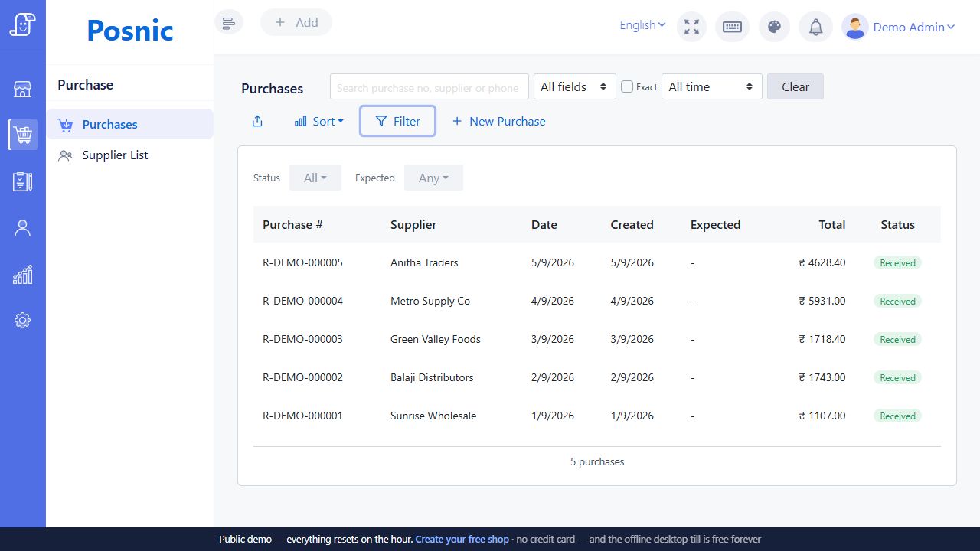Select purchase R-DEMO-000003
This screenshot has width=980, height=551.
click(x=302, y=339)
